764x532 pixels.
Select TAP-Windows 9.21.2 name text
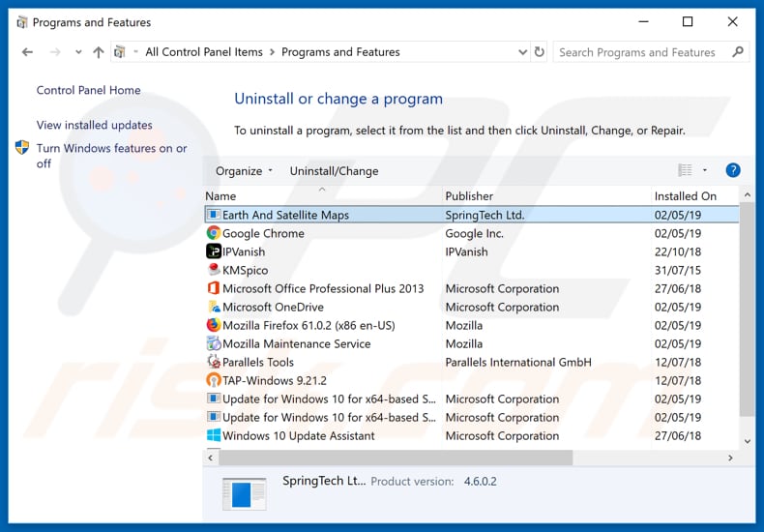[275, 380]
